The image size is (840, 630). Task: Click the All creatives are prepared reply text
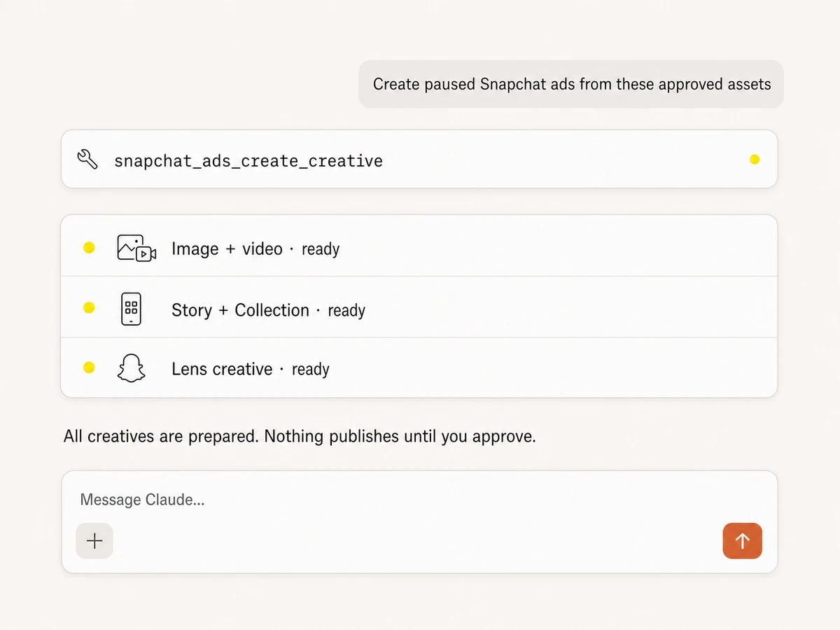tap(300, 437)
